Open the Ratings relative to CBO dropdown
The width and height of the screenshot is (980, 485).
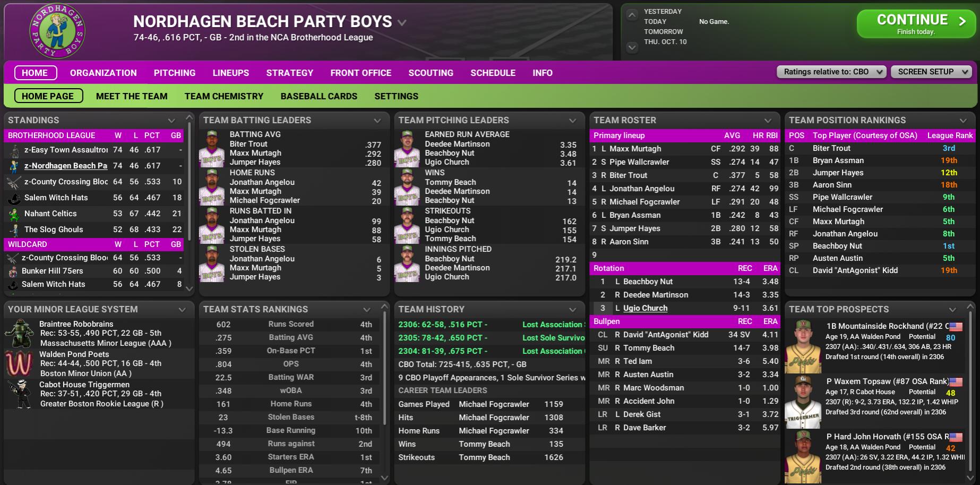point(831,72)
